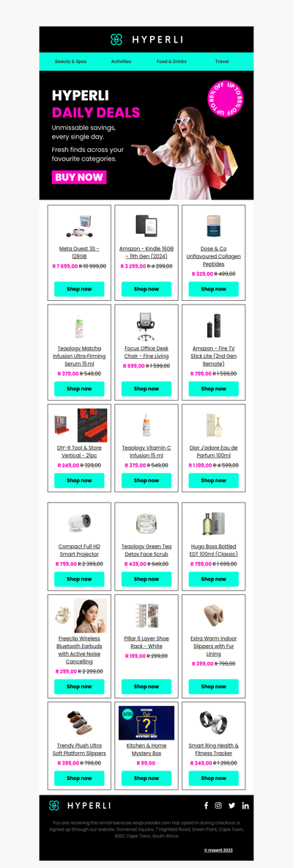Click the Hyperli logo in the header
293x868 pixels.
tap(146, 40)
